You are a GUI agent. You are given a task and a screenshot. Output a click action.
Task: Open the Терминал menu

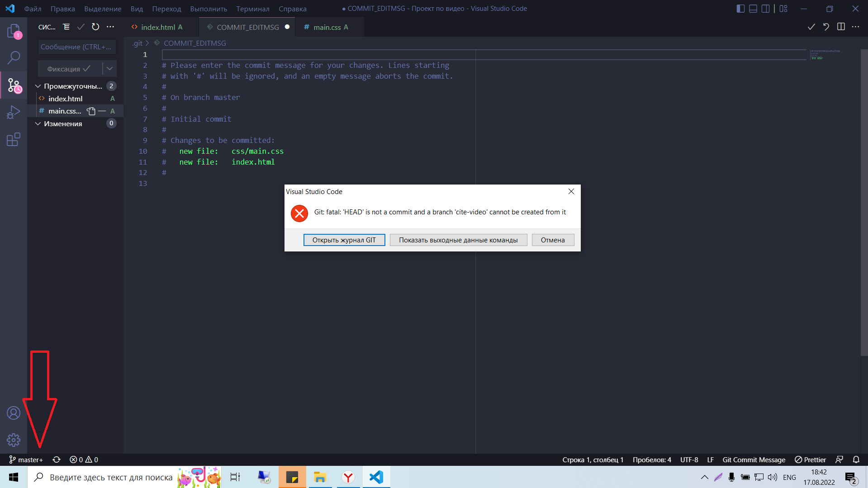coord(252,9)
